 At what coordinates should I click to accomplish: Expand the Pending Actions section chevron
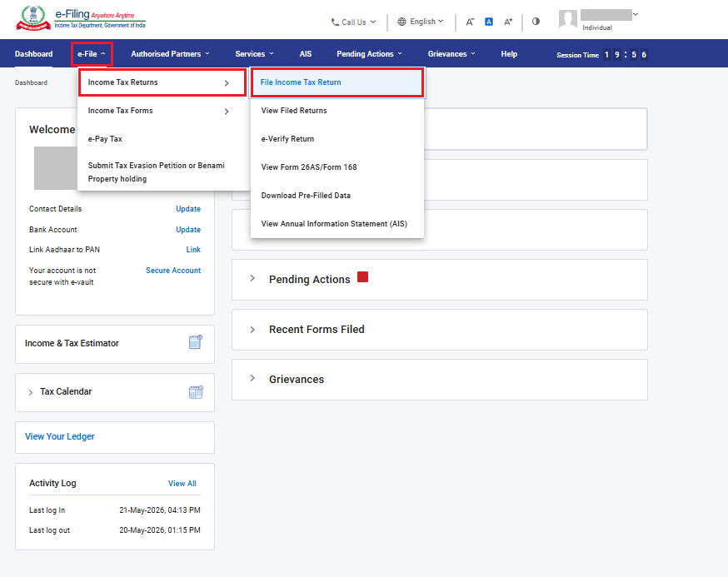252,278
